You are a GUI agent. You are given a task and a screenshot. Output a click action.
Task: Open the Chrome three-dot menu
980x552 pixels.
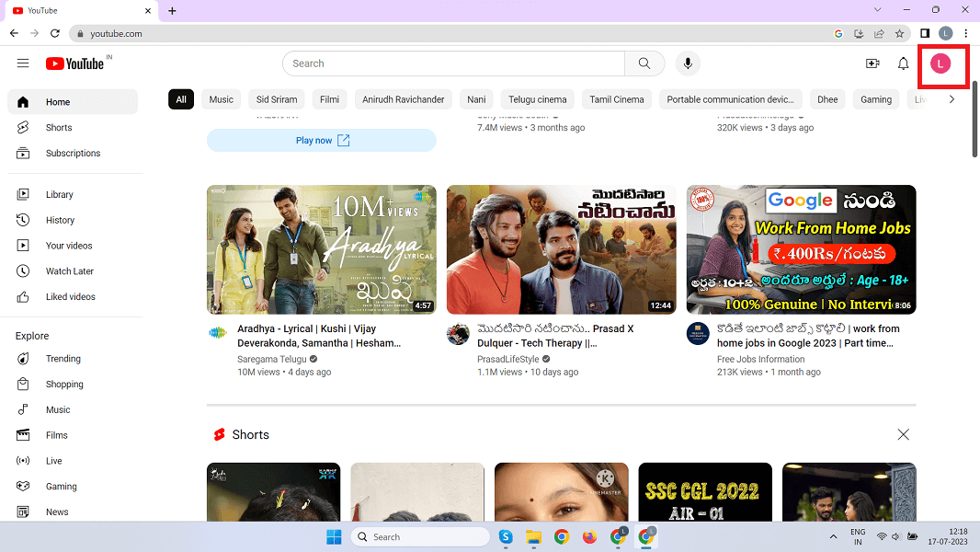pos(965,33)
